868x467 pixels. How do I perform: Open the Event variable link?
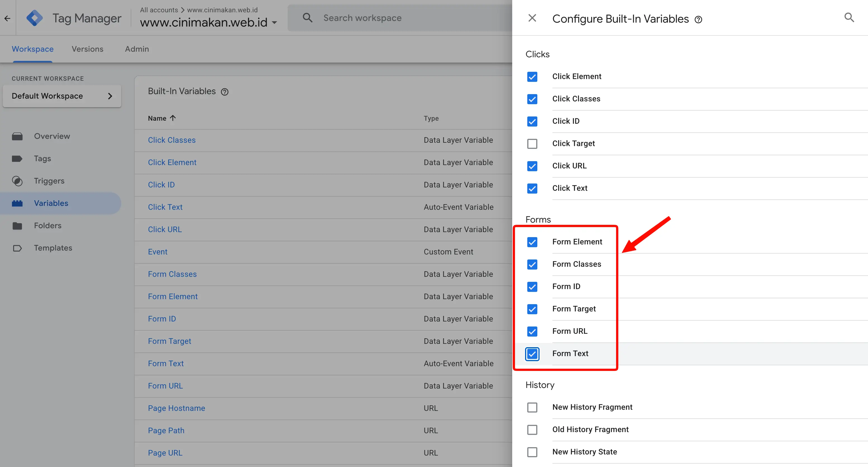coord(157,252)
